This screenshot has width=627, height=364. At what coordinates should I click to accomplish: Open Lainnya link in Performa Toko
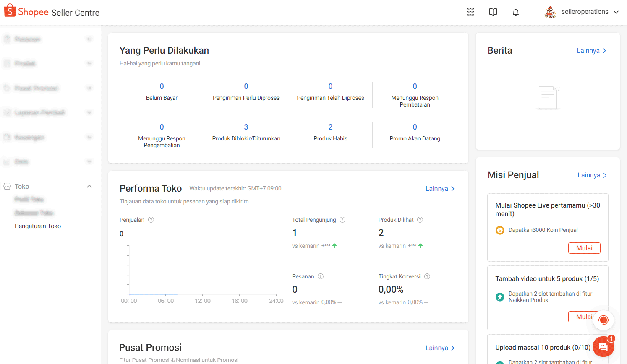point(439,189)
